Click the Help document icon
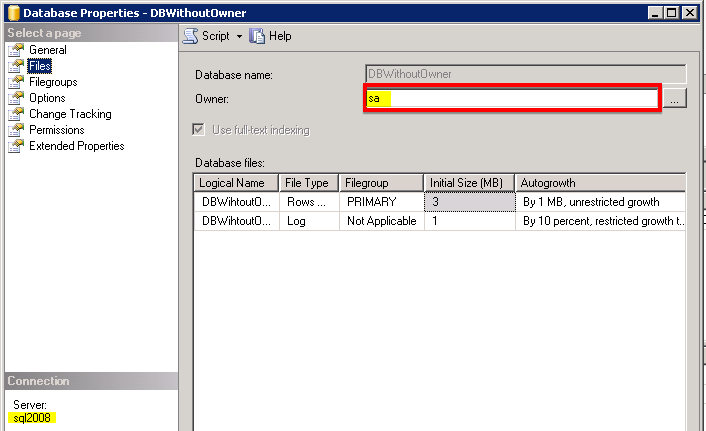This screenshot has width=706, height=431. pyautogui.click(x=257, y=36)
